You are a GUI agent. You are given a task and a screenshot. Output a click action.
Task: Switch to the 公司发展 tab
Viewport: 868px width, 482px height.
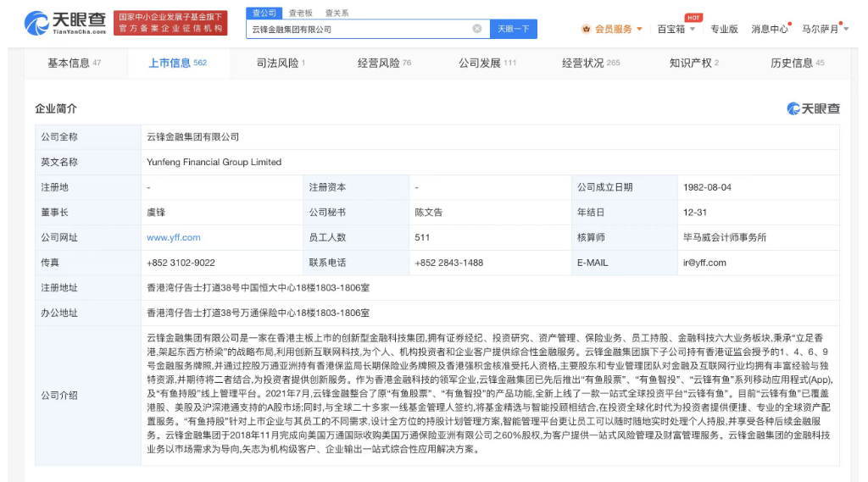487,63
